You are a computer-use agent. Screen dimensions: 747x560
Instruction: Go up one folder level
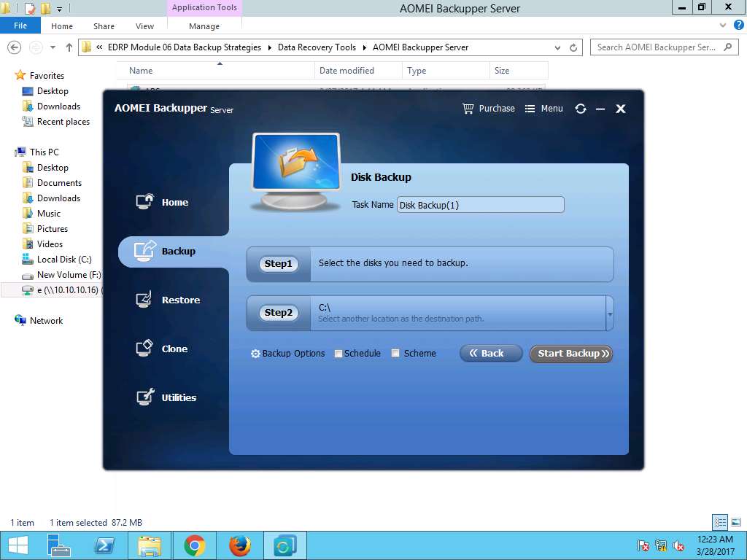69,47
